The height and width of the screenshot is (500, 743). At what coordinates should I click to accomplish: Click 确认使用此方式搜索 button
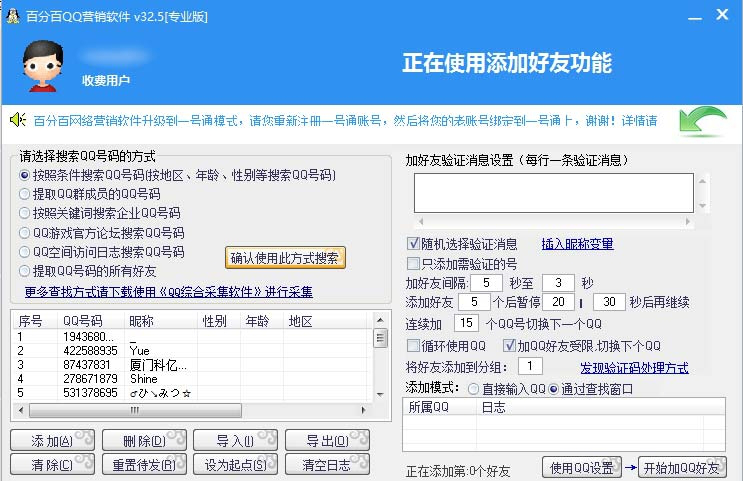pos(285,258)
